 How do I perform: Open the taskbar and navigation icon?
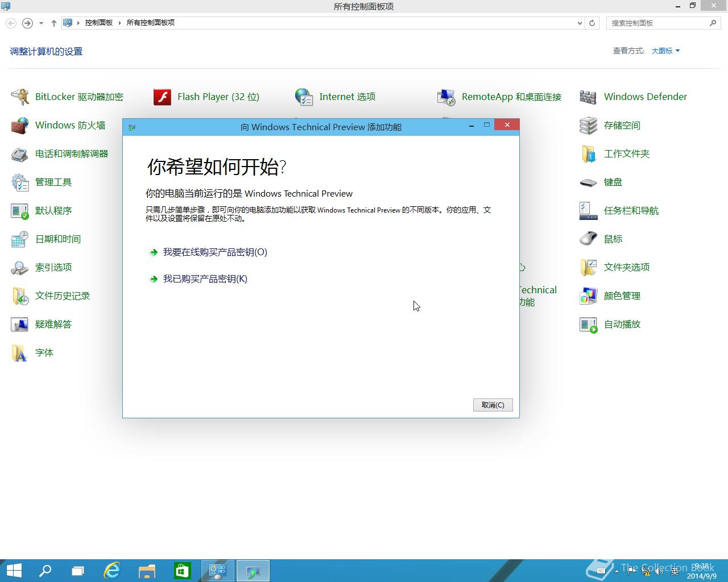(x=589, y=210)
